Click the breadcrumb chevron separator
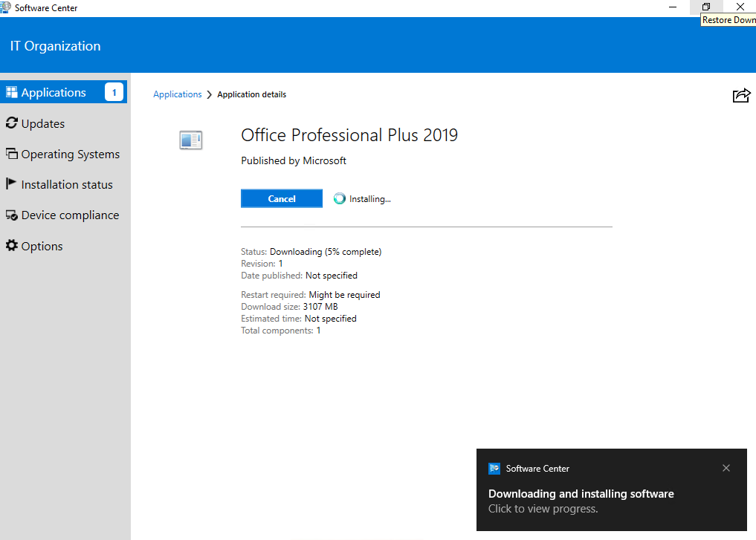The width and height of the screenshot is (756, 540). coord(209,94)
